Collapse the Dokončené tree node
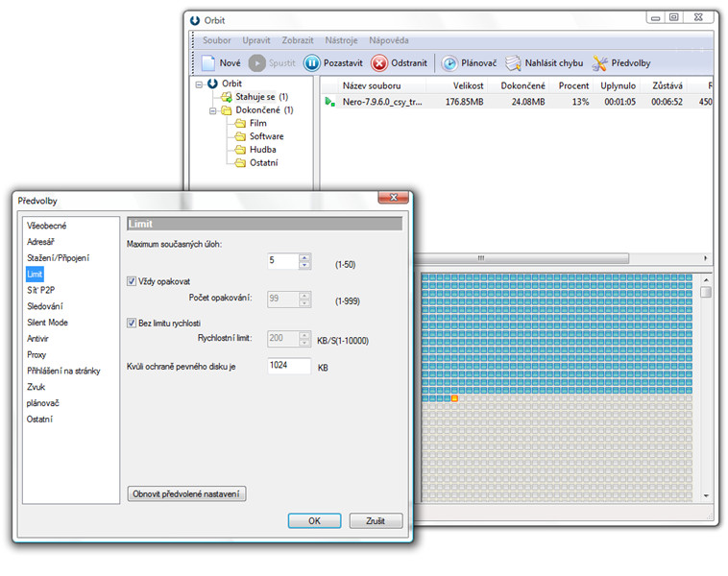728x576 pixels. pos(213,111)
